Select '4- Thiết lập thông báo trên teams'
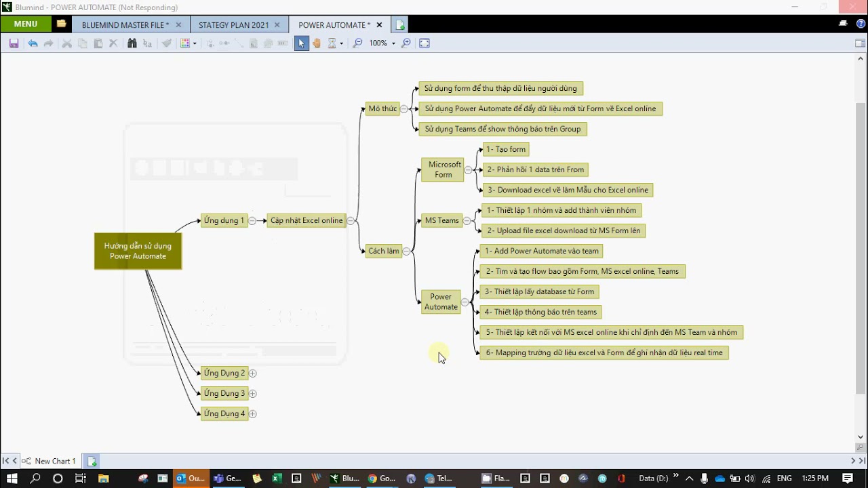Screen dimensions: 868x488 (x=540, y=312)
